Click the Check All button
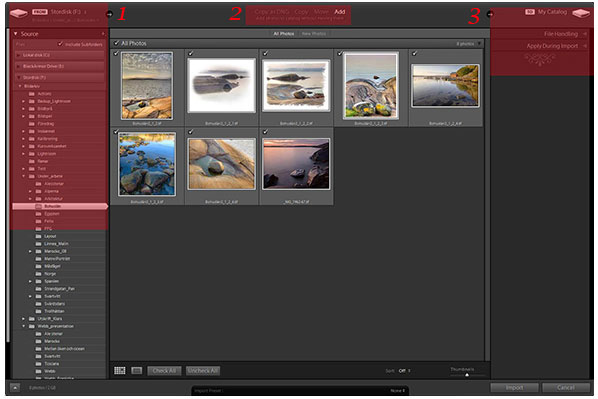Viewport: 598px width, 399px height. [x=164, y=371]
